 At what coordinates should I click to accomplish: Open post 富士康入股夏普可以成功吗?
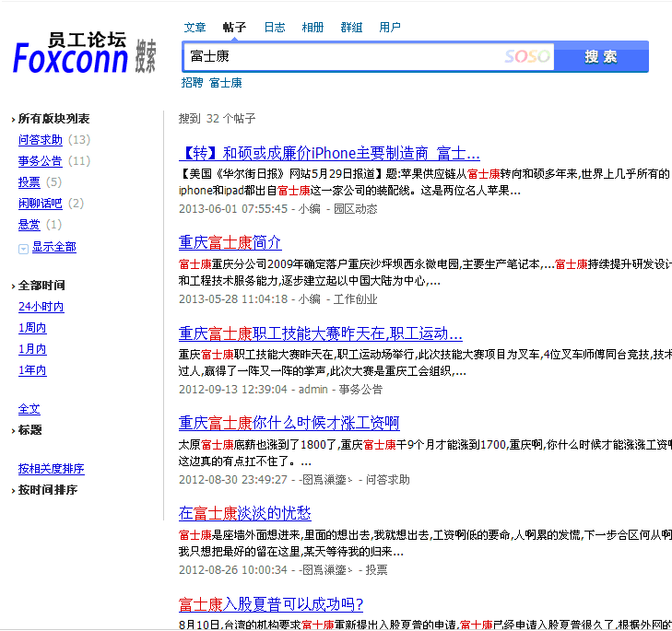pyautogui.click(x=271, y=604)
